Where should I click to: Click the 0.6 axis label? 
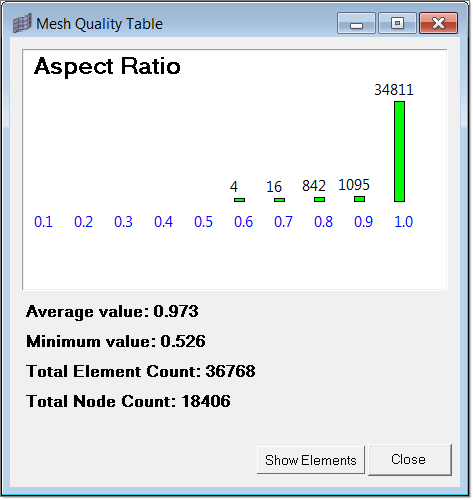[x=243, y=222]
